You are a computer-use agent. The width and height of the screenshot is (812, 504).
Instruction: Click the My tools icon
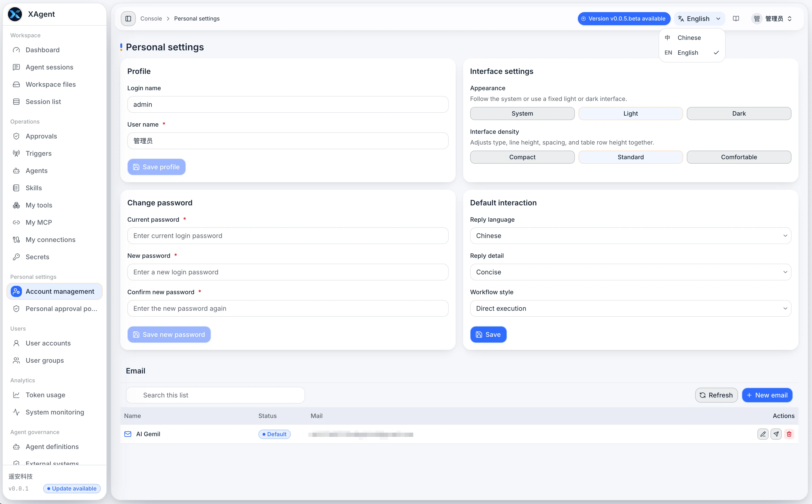(x=16, y=205)
